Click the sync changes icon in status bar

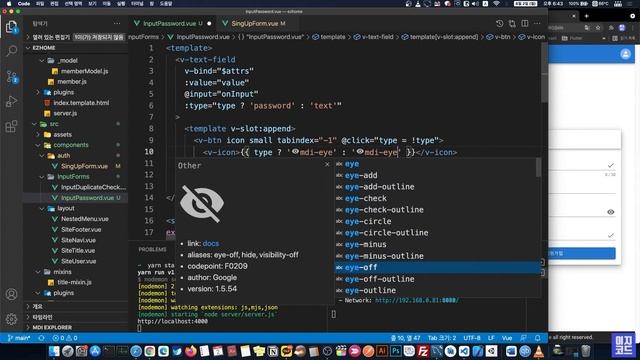(x=41, y=338)
